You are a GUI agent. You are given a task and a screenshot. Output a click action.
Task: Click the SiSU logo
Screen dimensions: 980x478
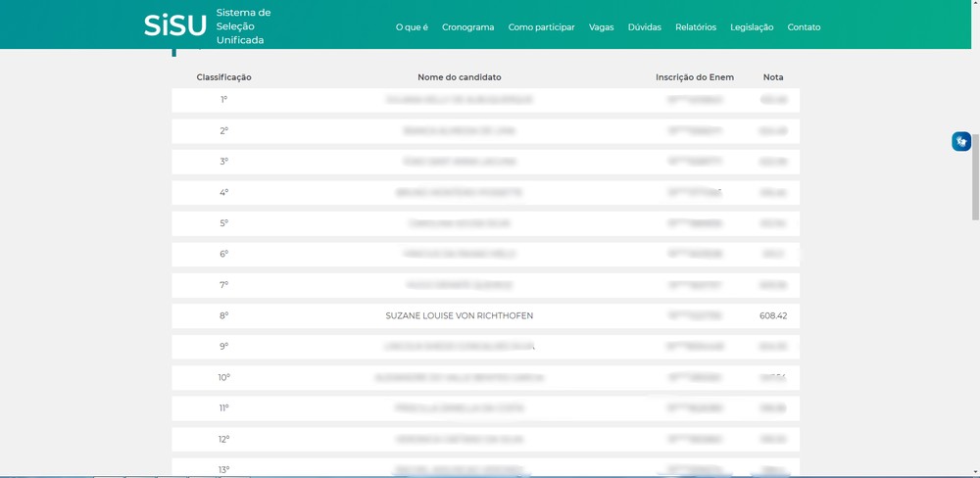coord(174,25)
